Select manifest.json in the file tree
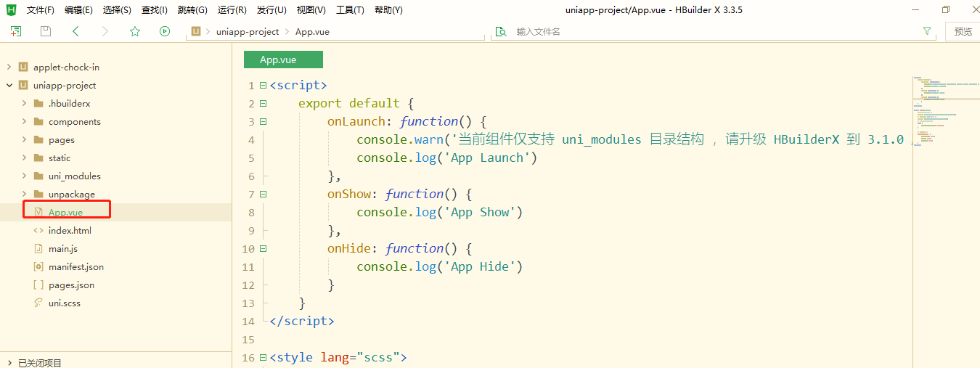980x368 pixels. click(x=76, y=267)
